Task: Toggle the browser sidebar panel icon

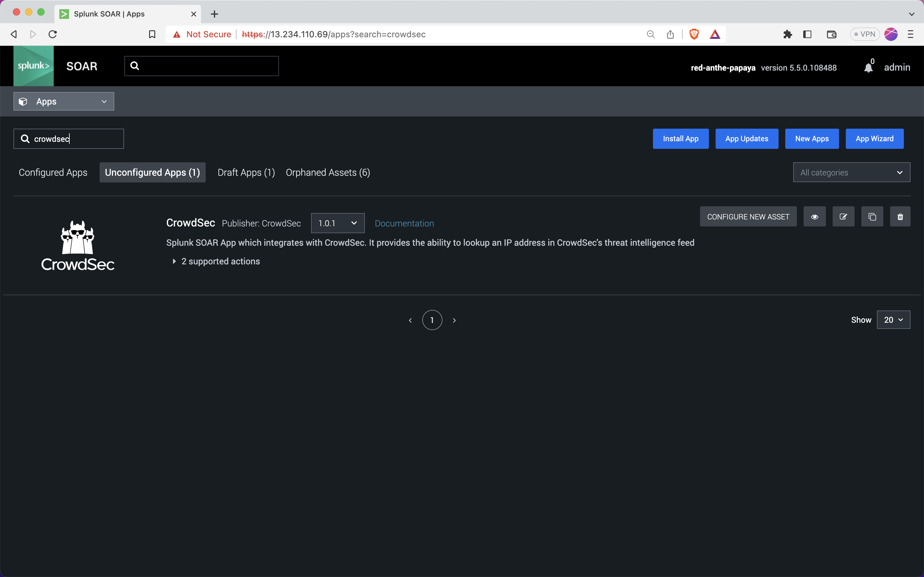Action: click(x=807, y=34)
